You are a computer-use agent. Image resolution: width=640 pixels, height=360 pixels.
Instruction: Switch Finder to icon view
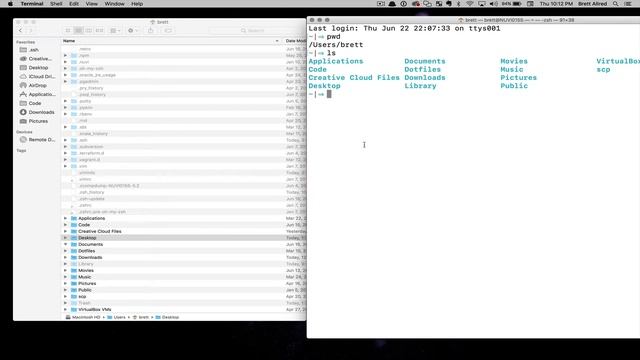(x=68, y=31)
